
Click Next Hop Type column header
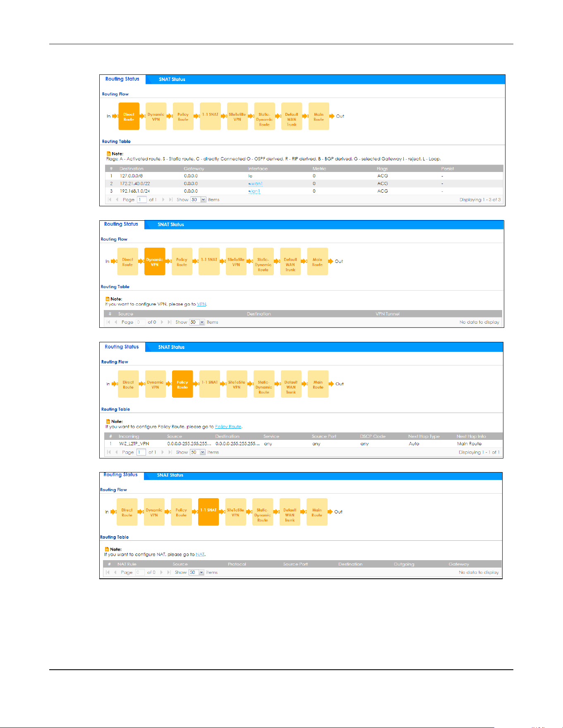coord(424,436)
